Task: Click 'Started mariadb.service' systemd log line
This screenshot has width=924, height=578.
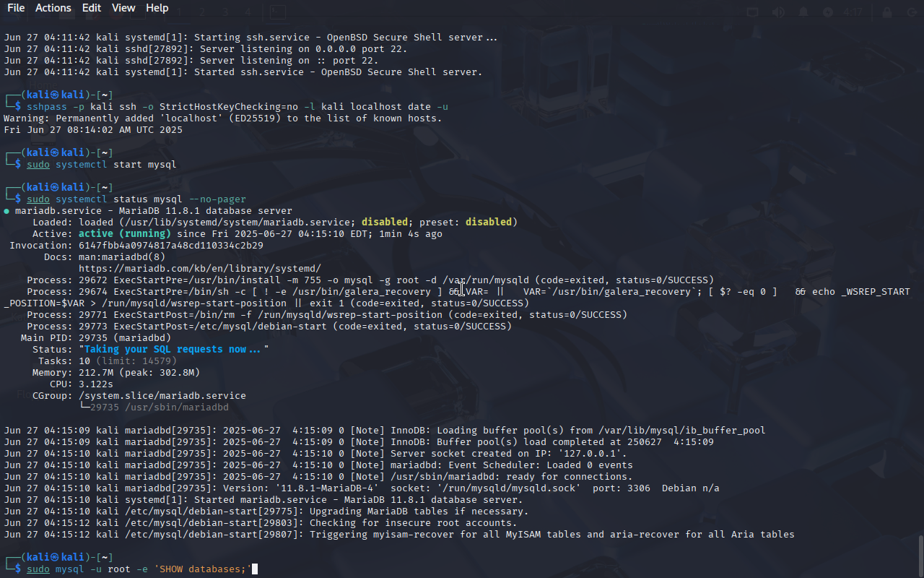Action: (263, 500)
